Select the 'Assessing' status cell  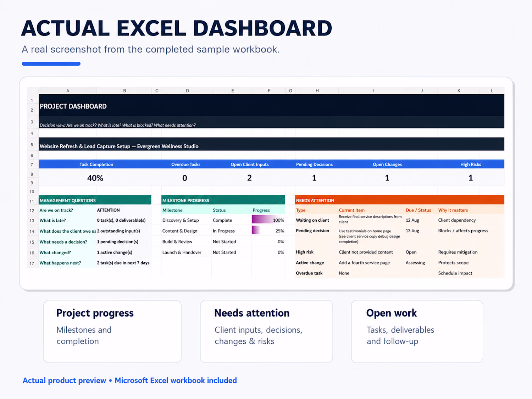415,263
